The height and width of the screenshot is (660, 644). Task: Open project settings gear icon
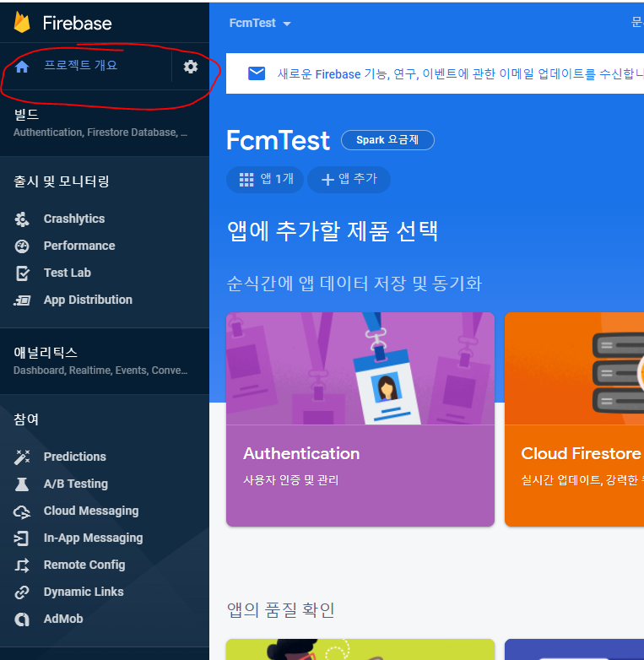coord(191,67)
